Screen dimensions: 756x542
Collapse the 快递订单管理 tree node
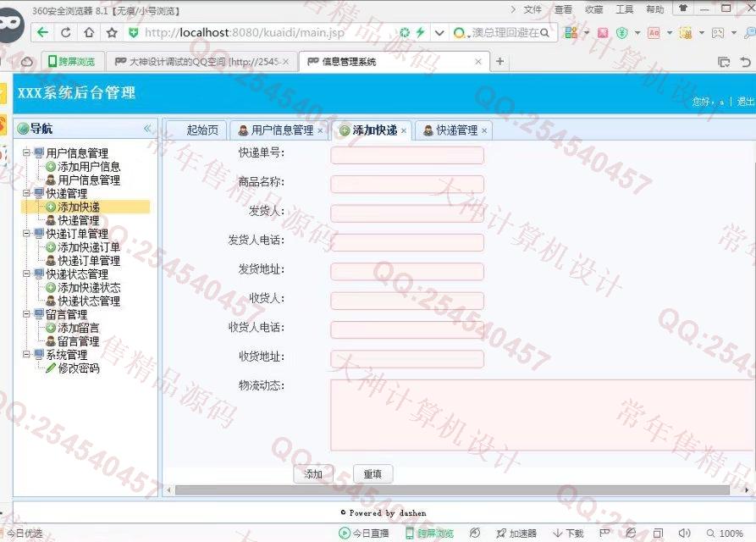point(26,234)
